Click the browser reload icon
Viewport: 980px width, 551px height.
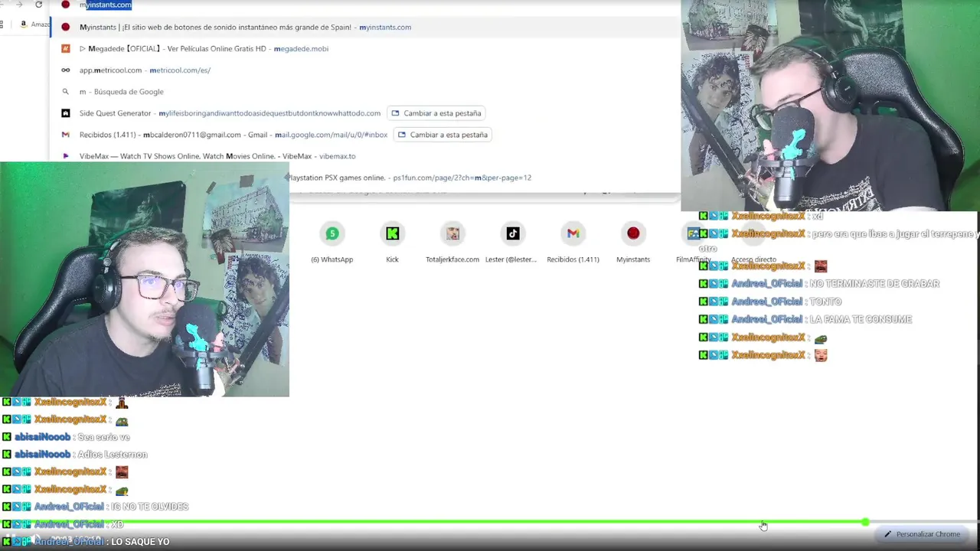point(38,5)
